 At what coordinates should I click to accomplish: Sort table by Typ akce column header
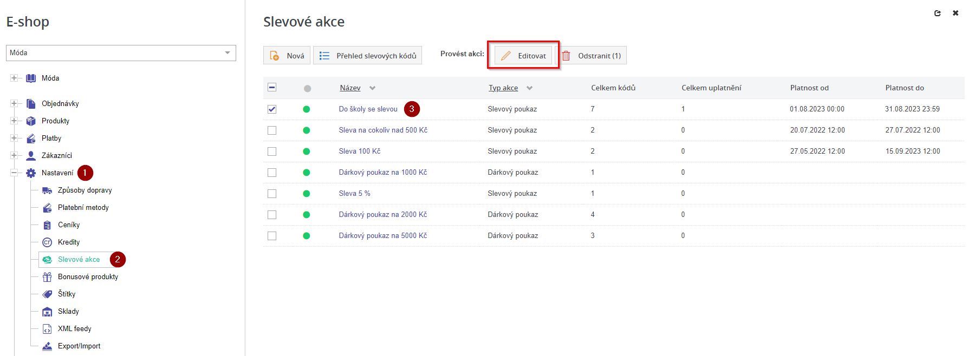pyautogui.click(x=503, y=88)
